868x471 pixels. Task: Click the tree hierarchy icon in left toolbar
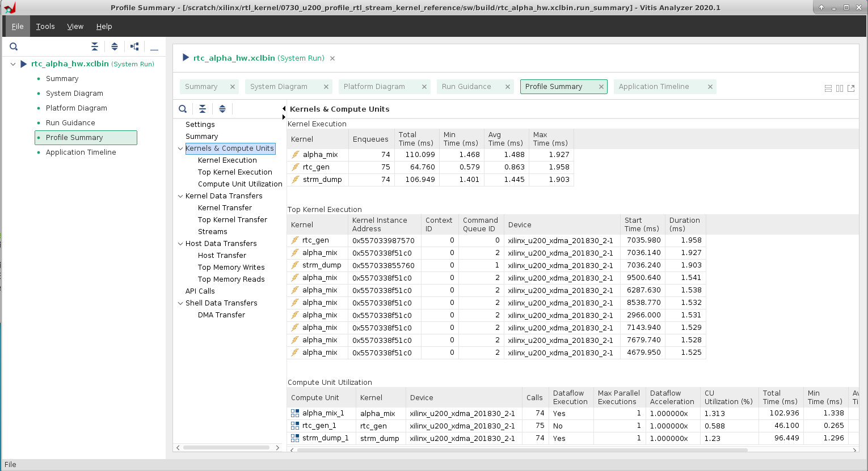[134, 46]
